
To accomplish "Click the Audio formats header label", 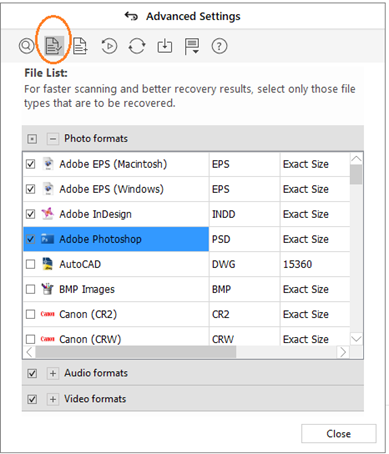I will point(96,373).
